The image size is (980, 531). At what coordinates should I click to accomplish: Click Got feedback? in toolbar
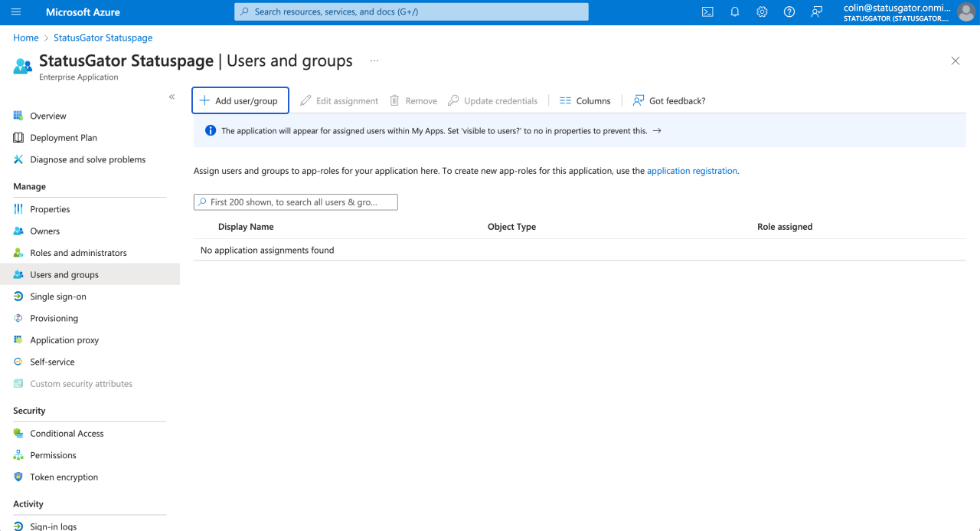pos(669,100)
